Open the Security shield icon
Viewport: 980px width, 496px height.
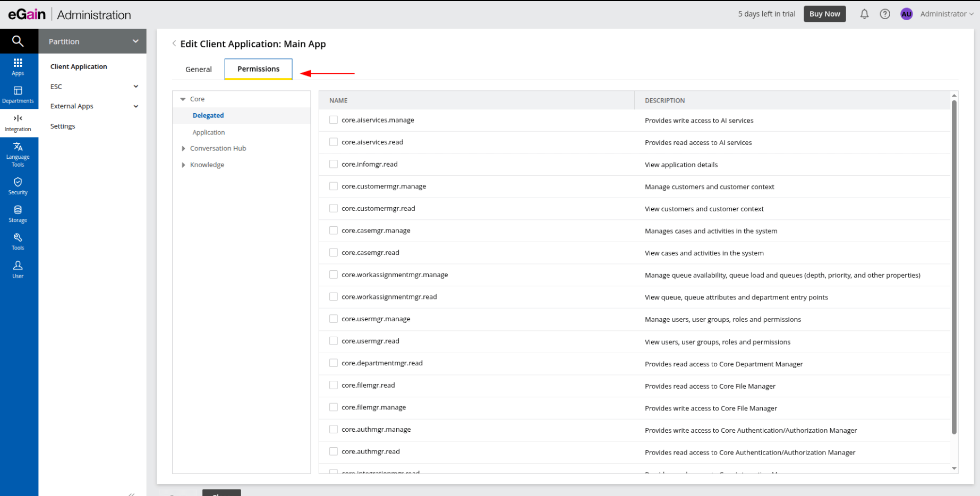(x=18, y=186)
